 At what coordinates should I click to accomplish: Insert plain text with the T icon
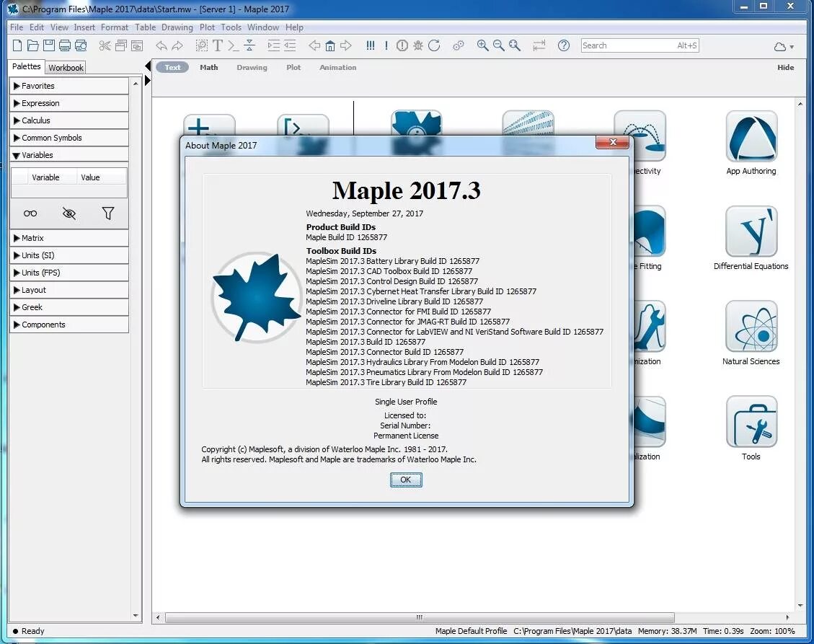pos(218,45)
